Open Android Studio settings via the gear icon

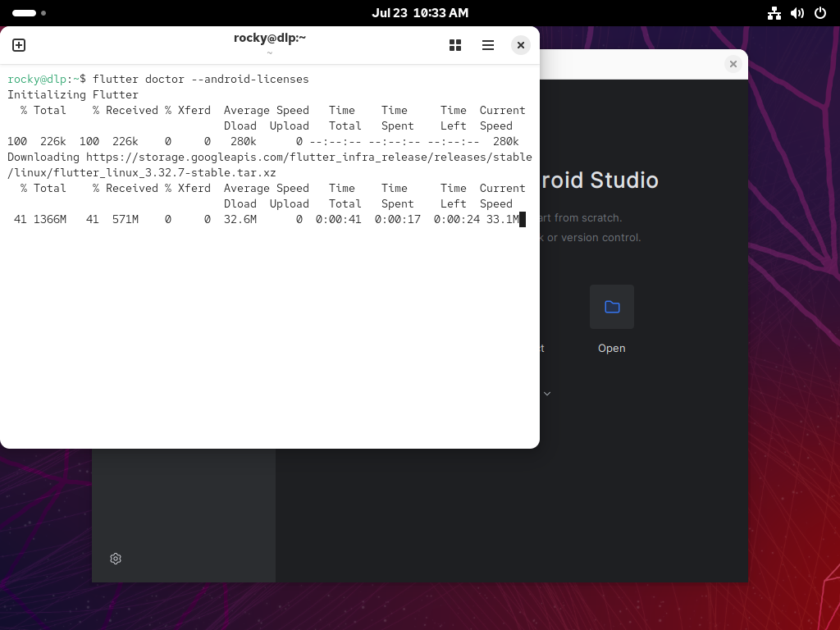tap(115, 559)
